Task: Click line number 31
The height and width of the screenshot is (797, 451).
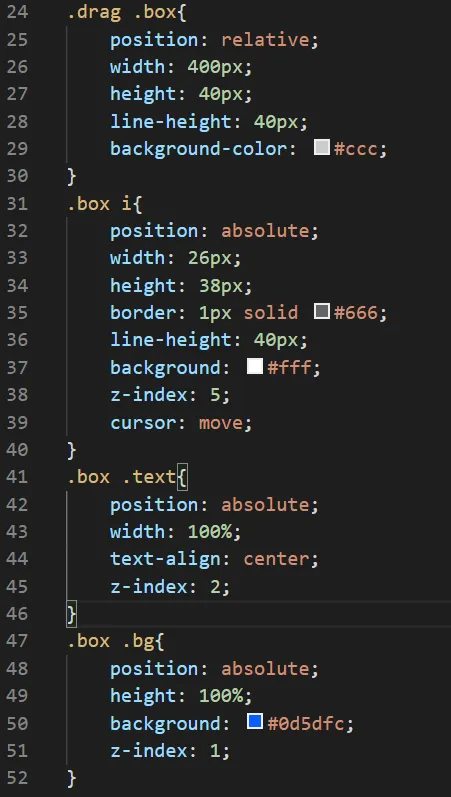Action: (x=17, y=204)
